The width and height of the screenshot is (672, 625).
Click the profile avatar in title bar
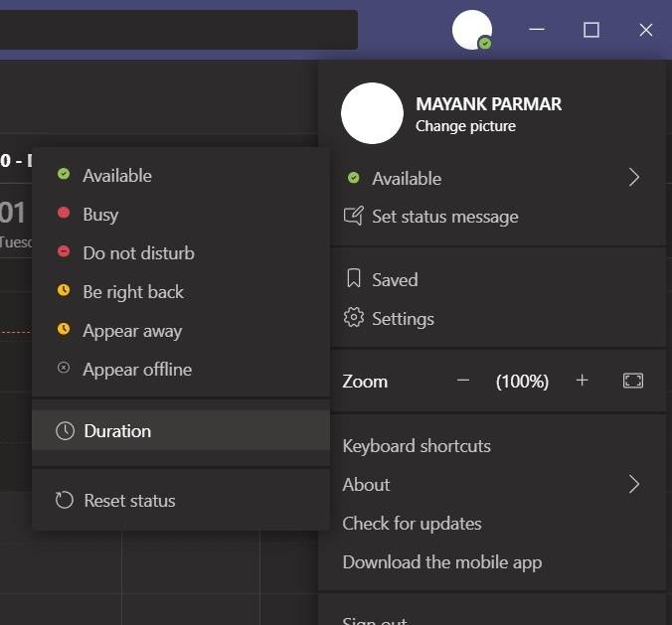472,30
